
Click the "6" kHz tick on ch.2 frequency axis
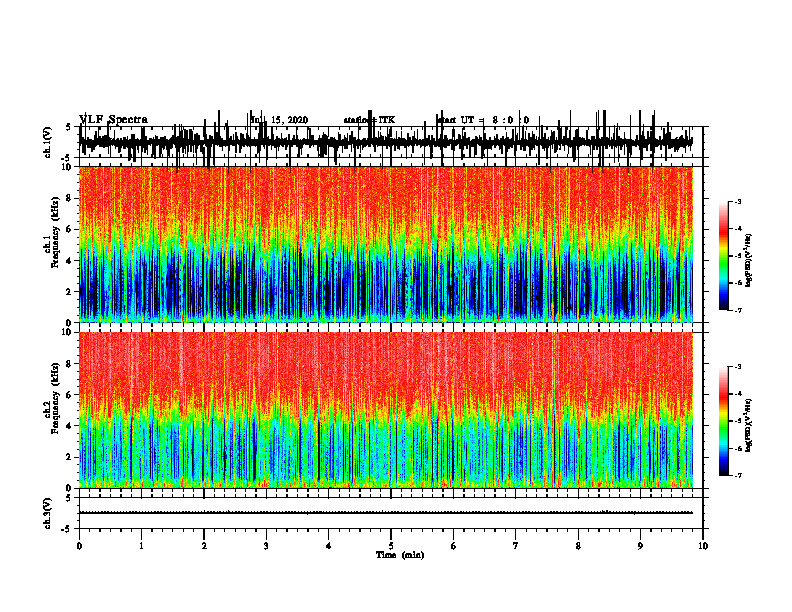(x=70, y=395)
